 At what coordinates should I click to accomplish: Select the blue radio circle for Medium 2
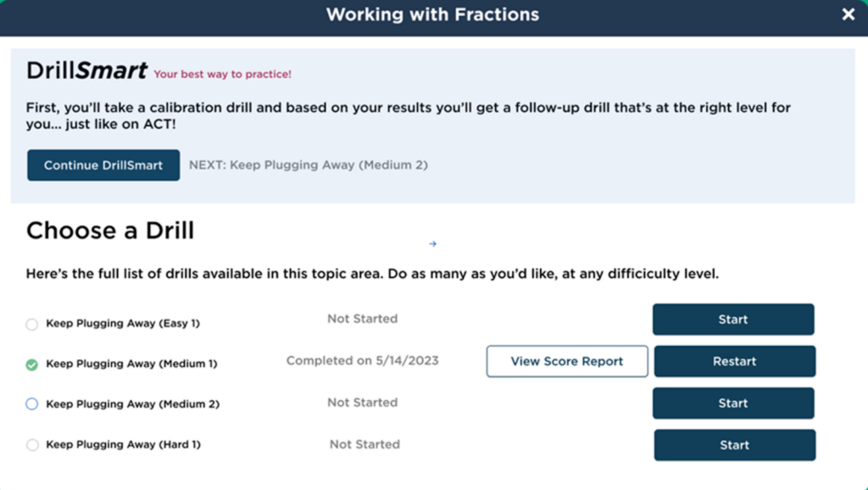point(31,404)
